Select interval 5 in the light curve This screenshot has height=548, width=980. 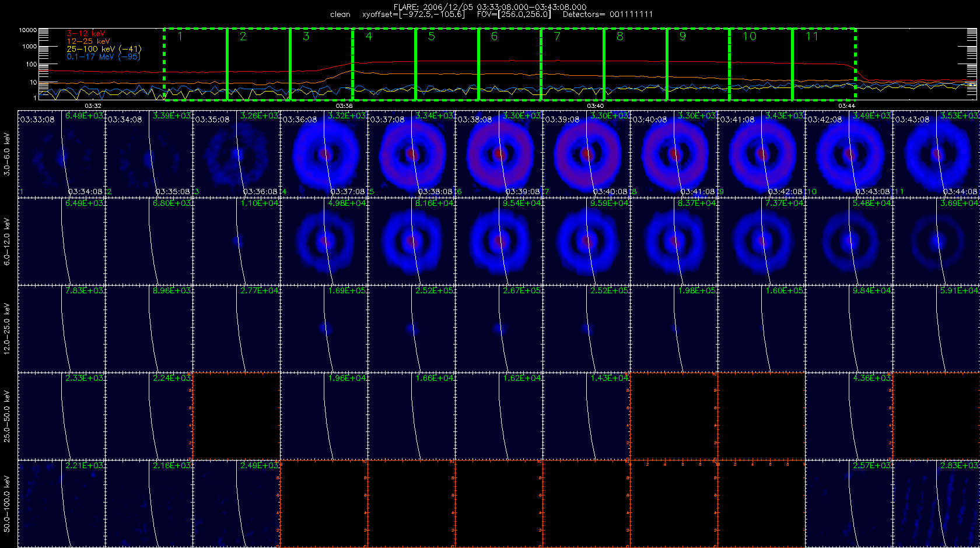click(x=447, y=64)
